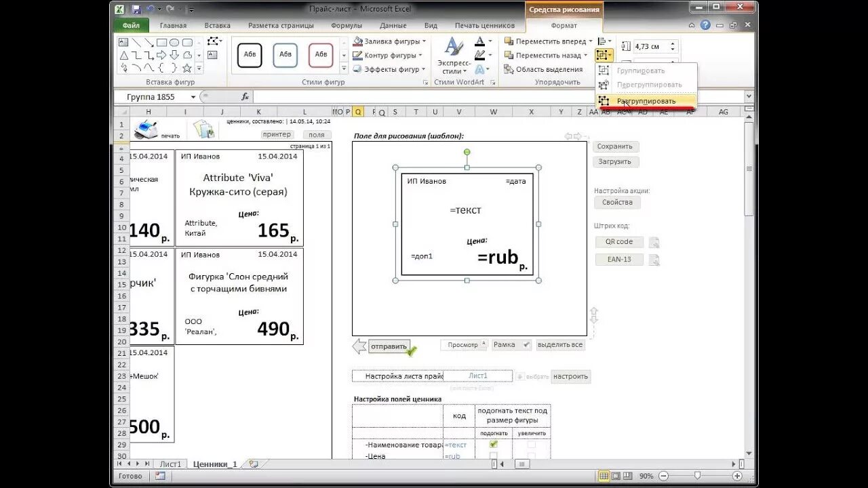
Task: Toggle 'подогнать' checkbox for Наименование товара
Action: [494, 445]
